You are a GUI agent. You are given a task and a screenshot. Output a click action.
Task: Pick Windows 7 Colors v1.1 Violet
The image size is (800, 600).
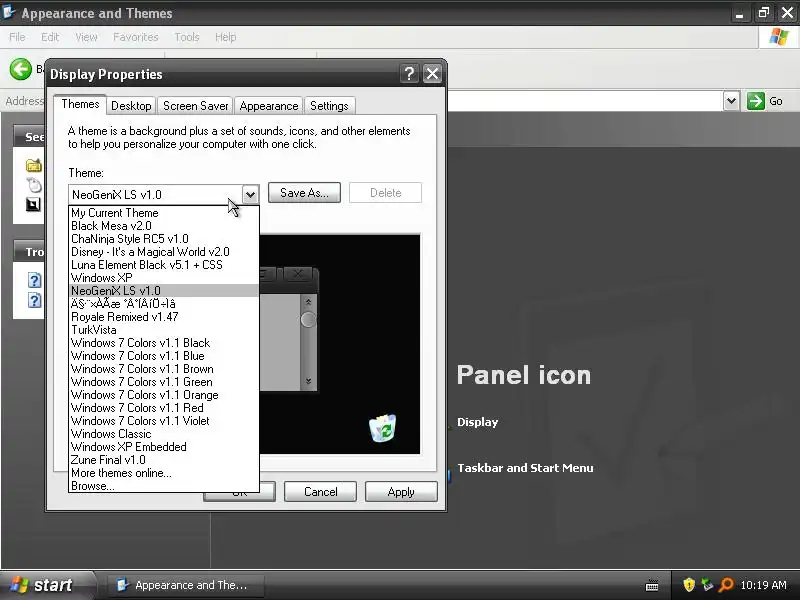163,421
